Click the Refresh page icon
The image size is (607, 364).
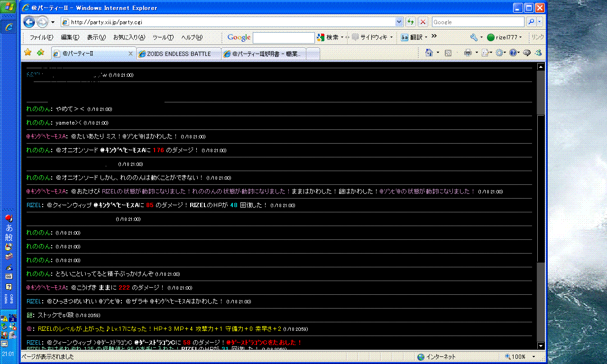coord(410,22)
